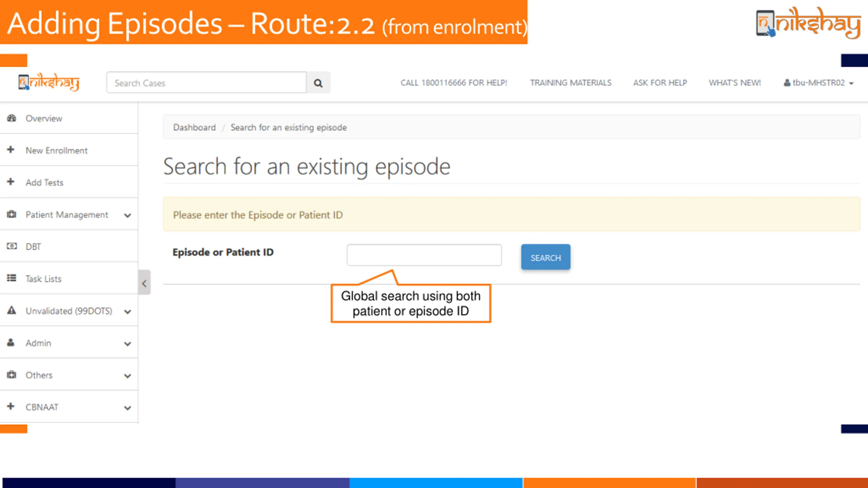Click the Admin user icon
This screenshot has width=868, height=488.
click(11, 343)
